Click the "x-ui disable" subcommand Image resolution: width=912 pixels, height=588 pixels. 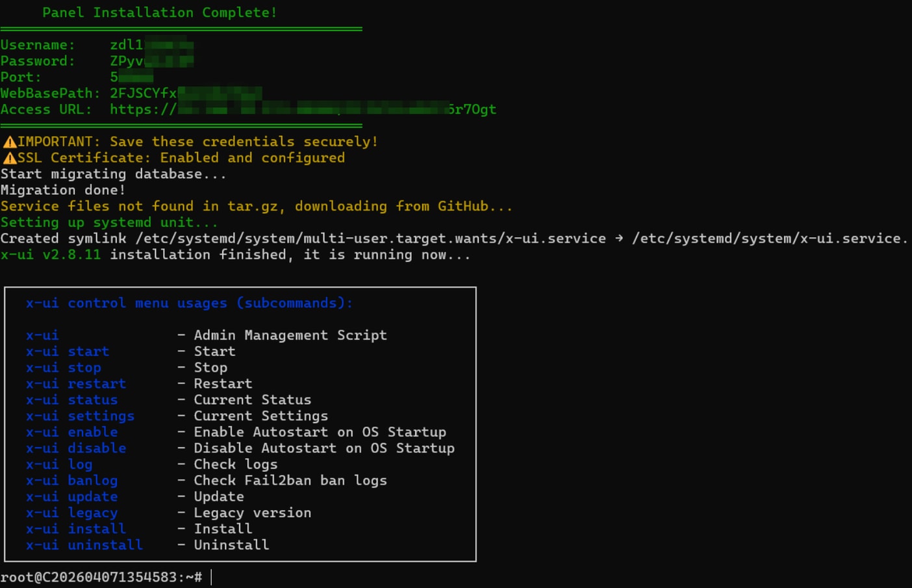(x=76, y=448)
